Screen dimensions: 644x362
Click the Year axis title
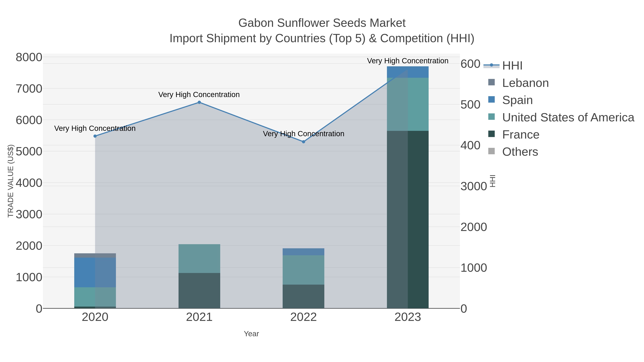pos(251,334)
